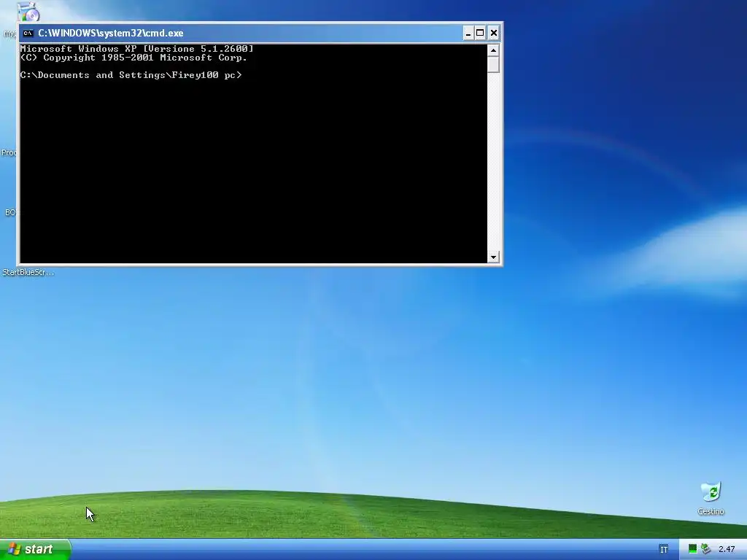Screen dimensions: 747x560
Task: Minimize the cmd.exe window
Action: [468, 33]
